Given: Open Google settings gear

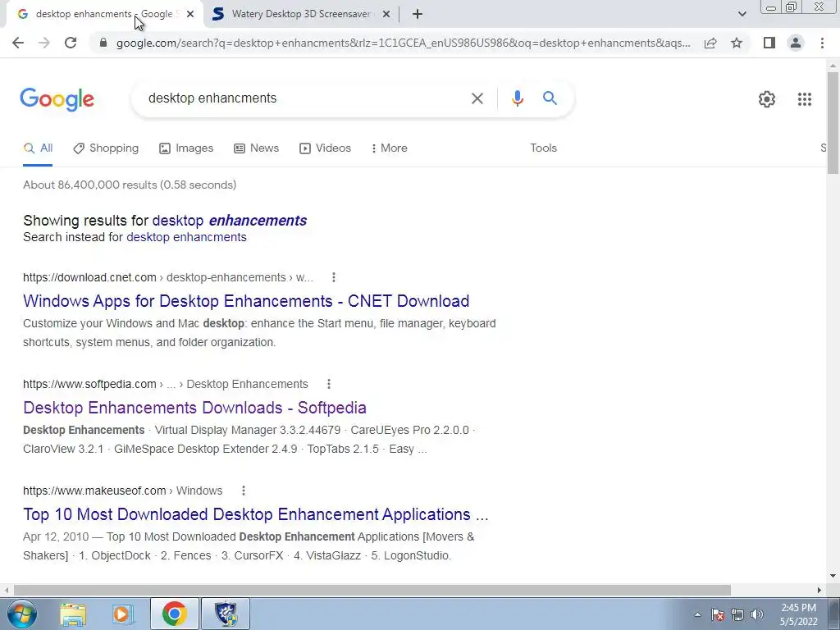Looking at the screenshot, I should (767, 99).
